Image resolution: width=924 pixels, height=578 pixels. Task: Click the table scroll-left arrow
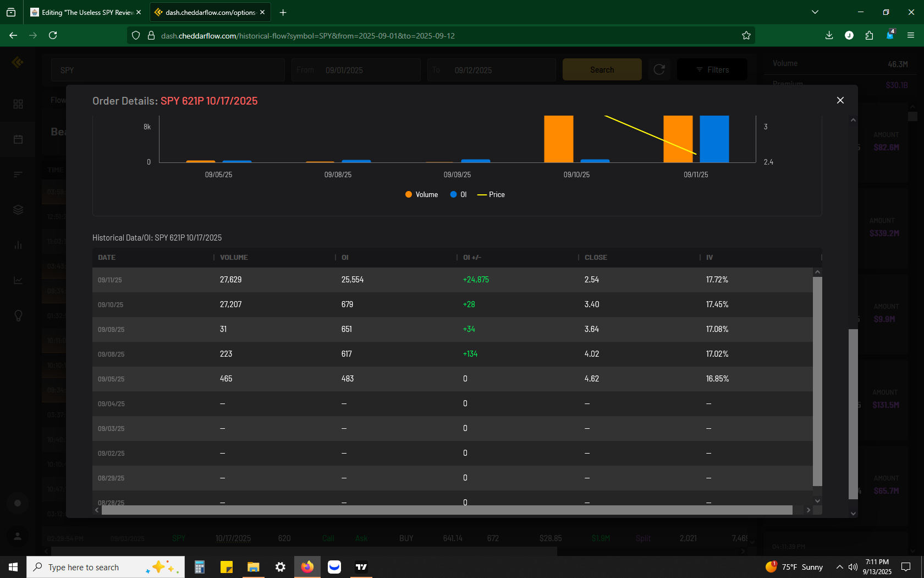(97, 510)
